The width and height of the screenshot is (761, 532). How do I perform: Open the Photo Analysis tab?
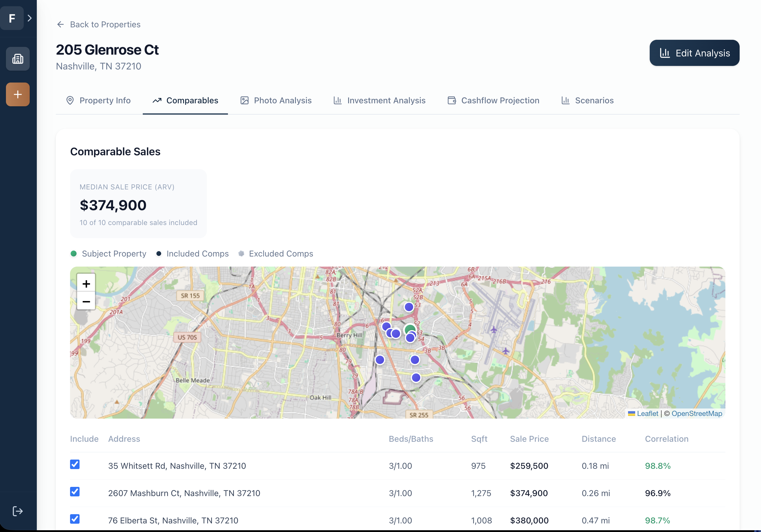pos(276,100)
